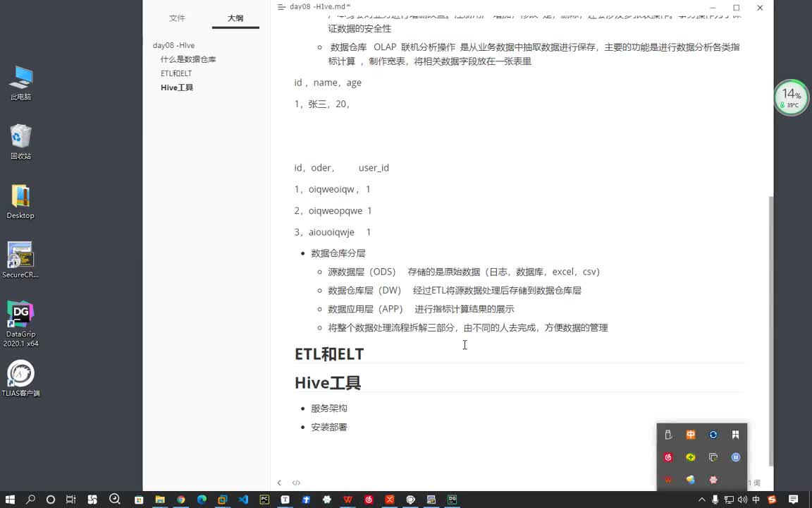This screenshot has width=812, height=508.
Task: Open PyCharm from taskbar
Action: 264,500
